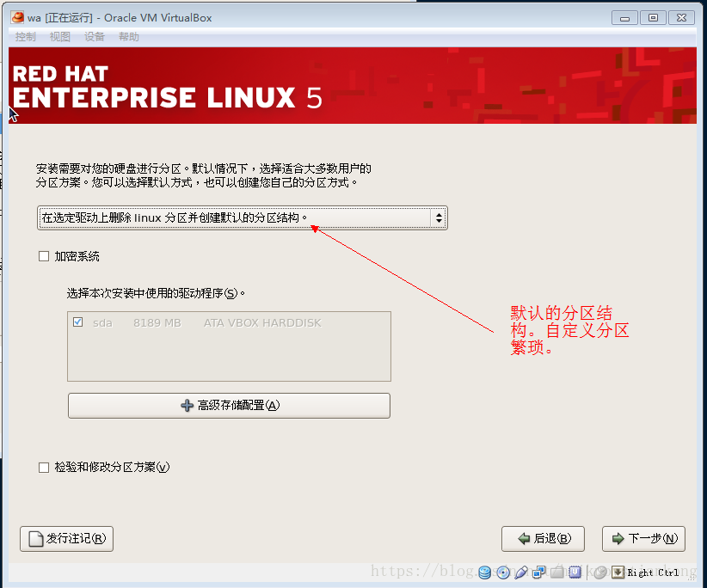Open the partitioning scheme dropdown
The width and height of the screenshot is (707, 588).
point(243,218)
